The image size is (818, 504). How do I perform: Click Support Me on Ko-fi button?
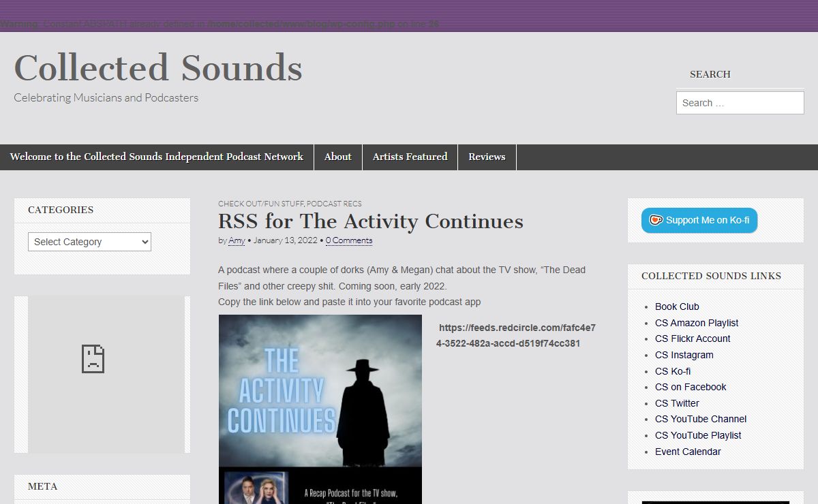(699, 220)
